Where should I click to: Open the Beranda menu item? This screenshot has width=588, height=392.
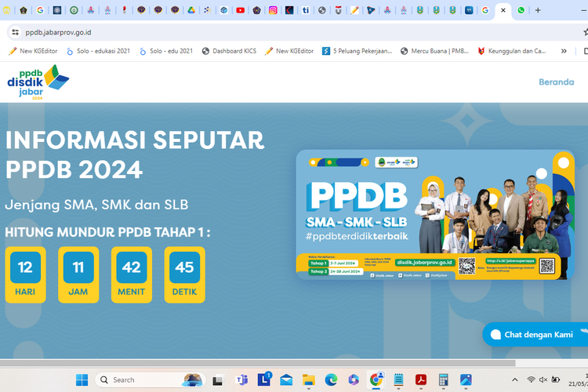click(557, 82)
